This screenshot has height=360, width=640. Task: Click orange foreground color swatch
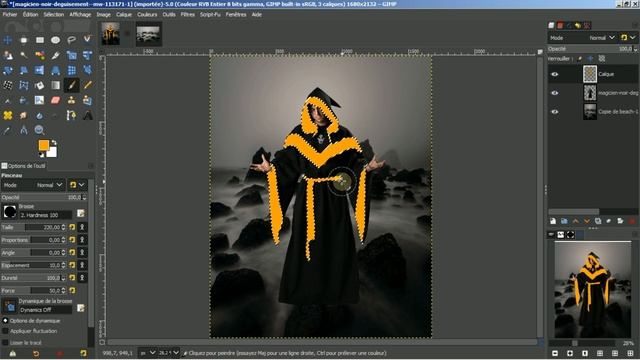tap(43, 144)
